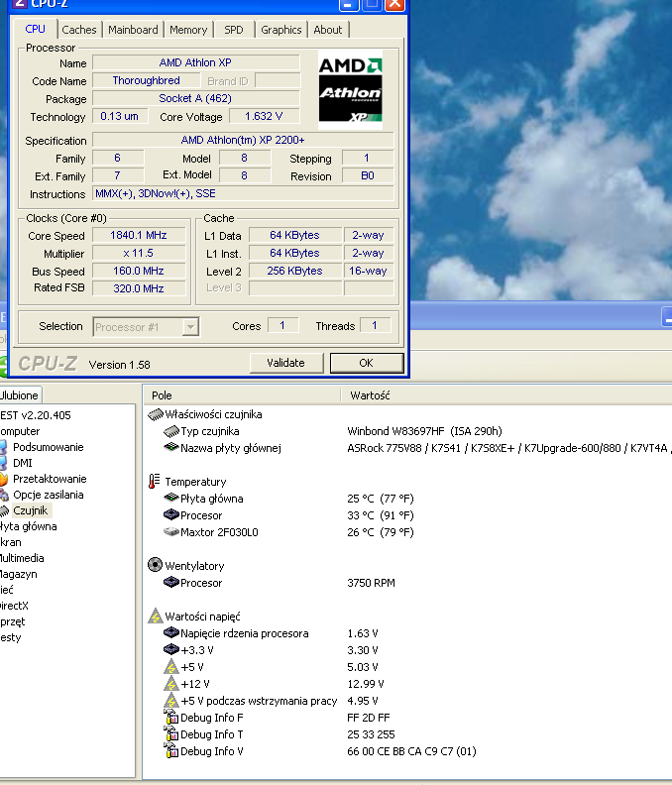Click the Core Speed 1840.1 MHz field
672x785 pixels.
(139, 235)
